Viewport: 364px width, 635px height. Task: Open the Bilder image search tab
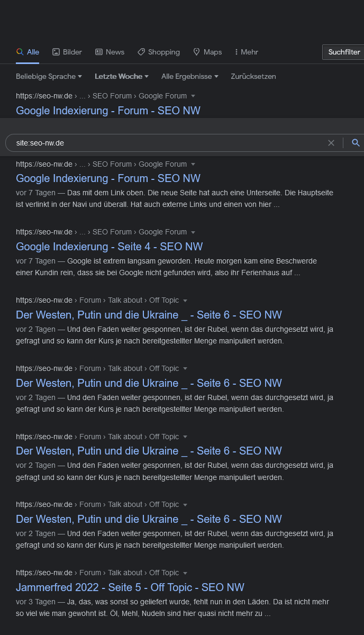click(x=67, y=52)
